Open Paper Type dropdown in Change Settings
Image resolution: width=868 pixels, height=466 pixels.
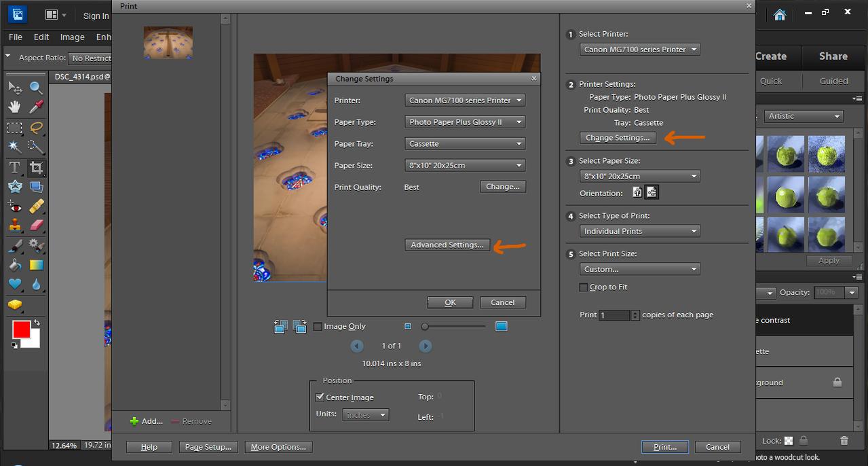465,122
